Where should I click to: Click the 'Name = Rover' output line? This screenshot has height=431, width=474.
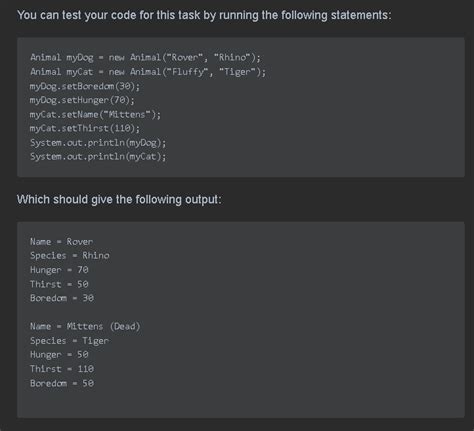click(62, 242)
